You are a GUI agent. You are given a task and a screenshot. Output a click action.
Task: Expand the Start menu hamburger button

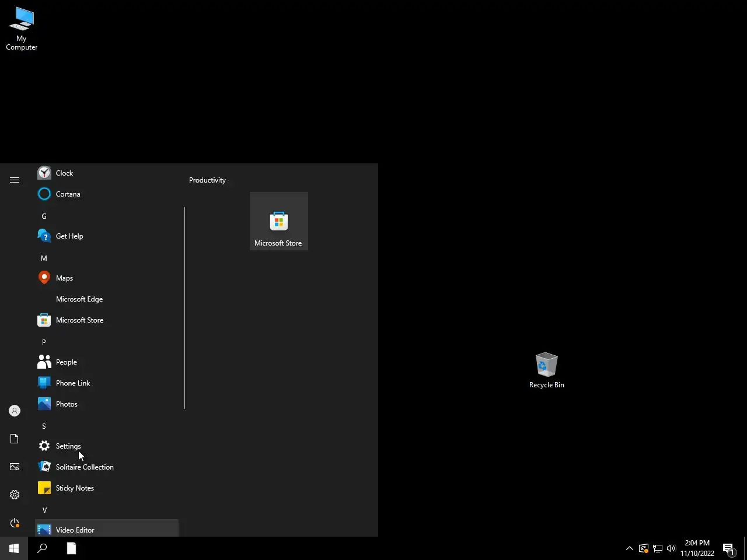pyautogui.click(x=15, y=180)
